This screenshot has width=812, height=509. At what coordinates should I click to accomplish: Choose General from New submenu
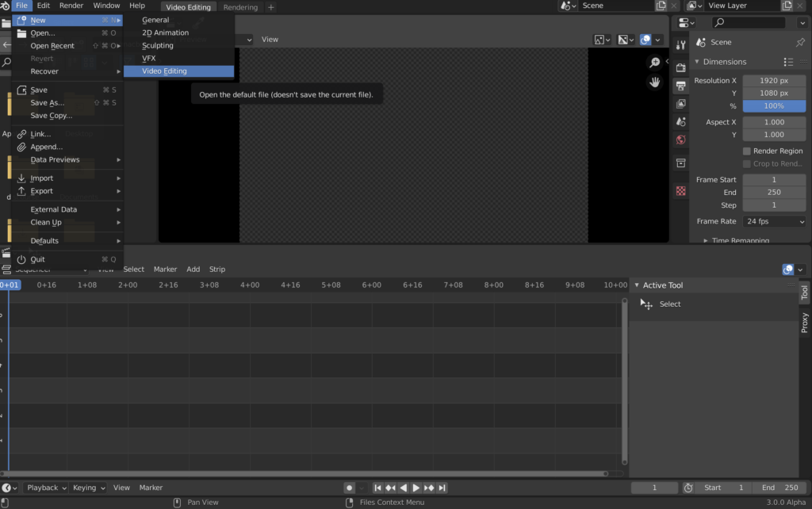(178, 20)
